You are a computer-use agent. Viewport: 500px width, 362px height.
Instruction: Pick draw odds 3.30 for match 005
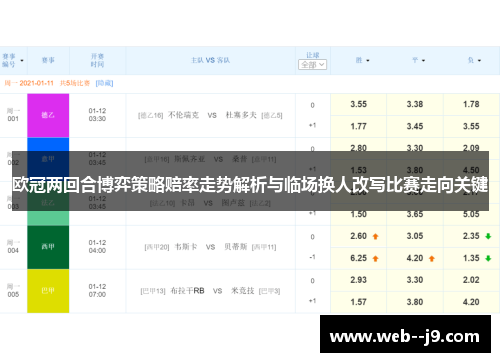pyautogui.click(x=415, y=280)
